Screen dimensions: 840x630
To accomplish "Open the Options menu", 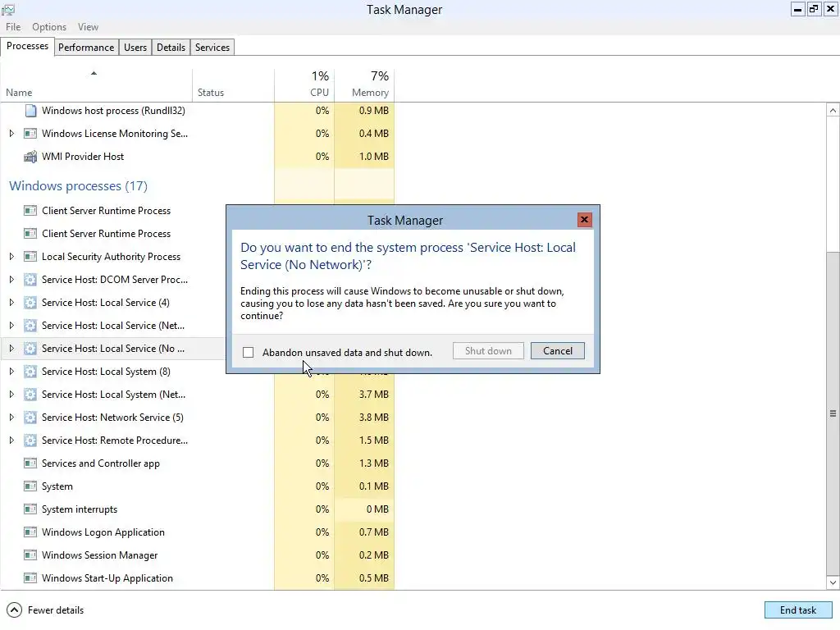I will pyautogui.click(x=49, y=27).
